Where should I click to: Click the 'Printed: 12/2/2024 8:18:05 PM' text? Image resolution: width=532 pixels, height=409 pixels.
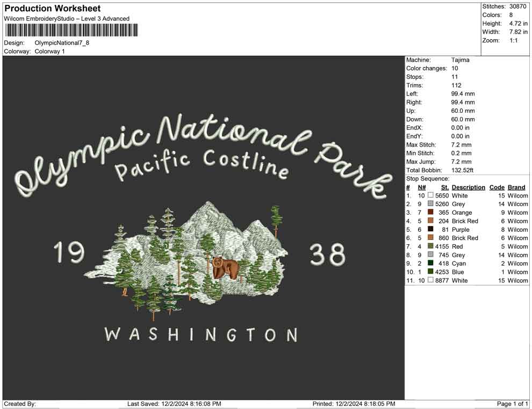tap(354, 404)
